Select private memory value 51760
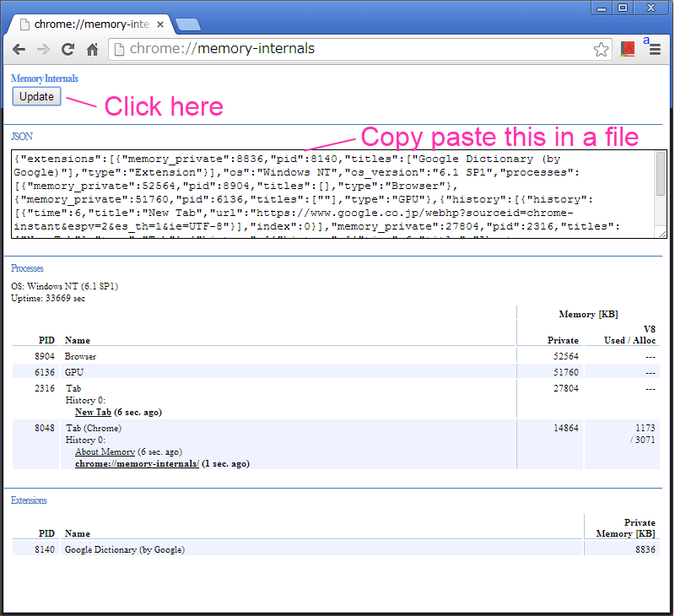 [x=565, y=372]
